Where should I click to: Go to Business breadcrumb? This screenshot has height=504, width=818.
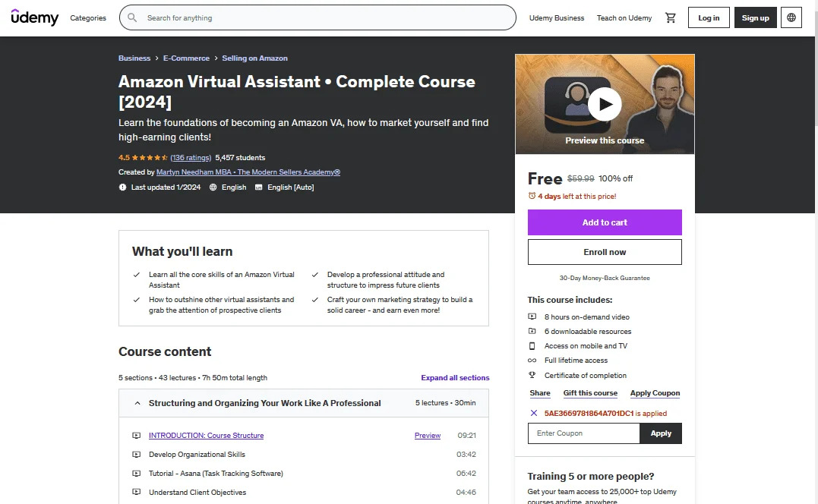point(134,58)
